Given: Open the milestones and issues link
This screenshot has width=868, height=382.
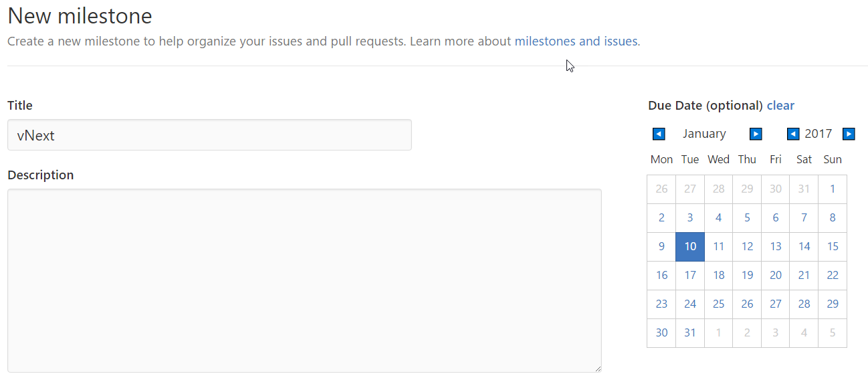Looking at the screenshot, I should tap(576, 41).
